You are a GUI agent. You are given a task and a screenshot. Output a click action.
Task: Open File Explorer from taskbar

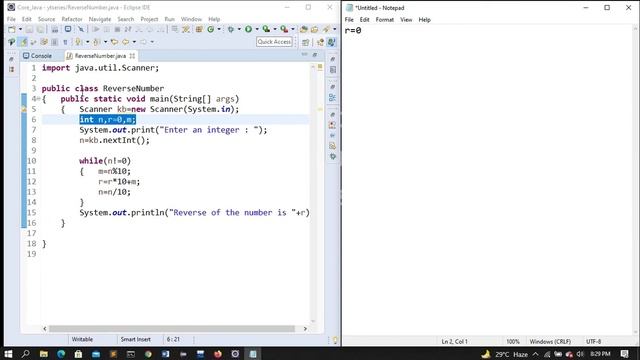click(x=44, y=354)
